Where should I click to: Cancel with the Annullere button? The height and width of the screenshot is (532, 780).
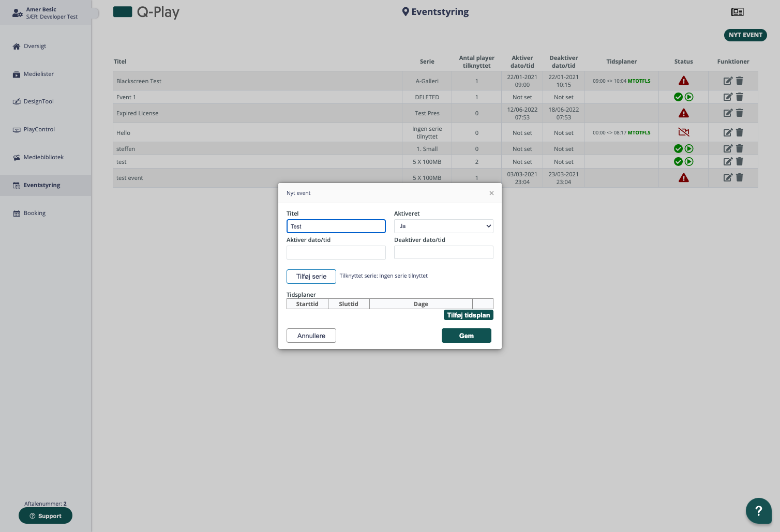pyautogui.click(x=311, y=336)
